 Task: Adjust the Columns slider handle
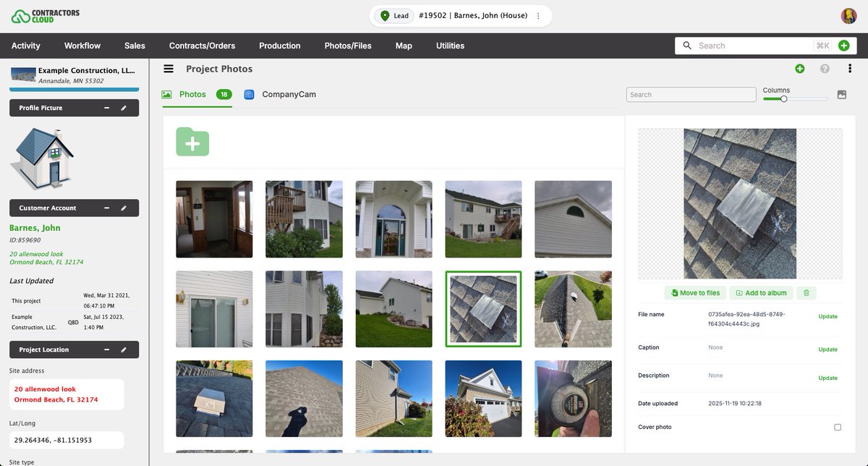[x=783, y=99]
